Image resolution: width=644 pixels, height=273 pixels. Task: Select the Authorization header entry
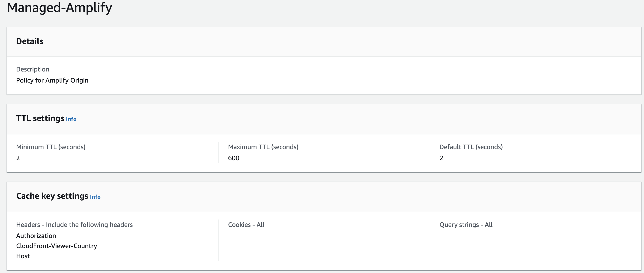(36, 236)
